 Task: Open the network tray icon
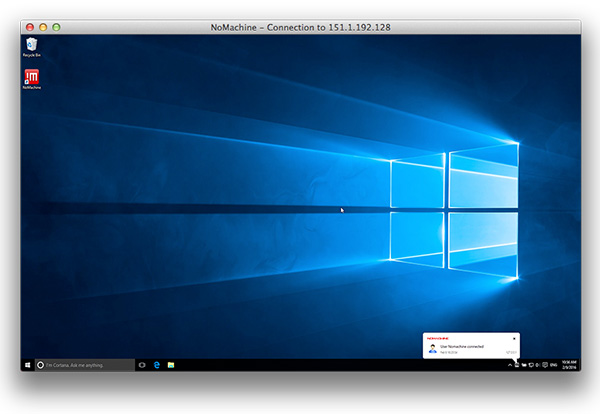click(x=531, y=365)
